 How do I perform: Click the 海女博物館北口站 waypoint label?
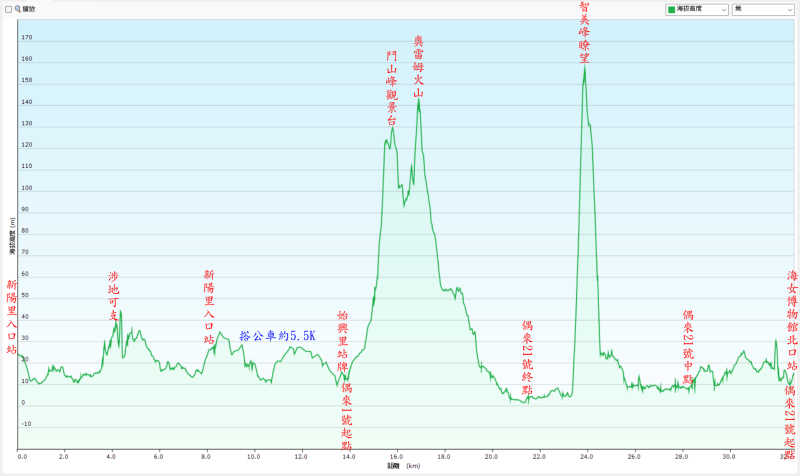tap(792, 320)
